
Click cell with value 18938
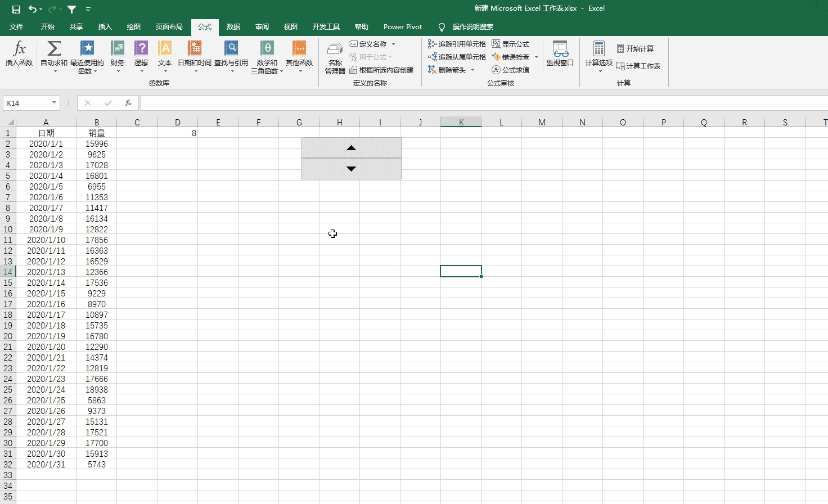[x=97, y=390]
